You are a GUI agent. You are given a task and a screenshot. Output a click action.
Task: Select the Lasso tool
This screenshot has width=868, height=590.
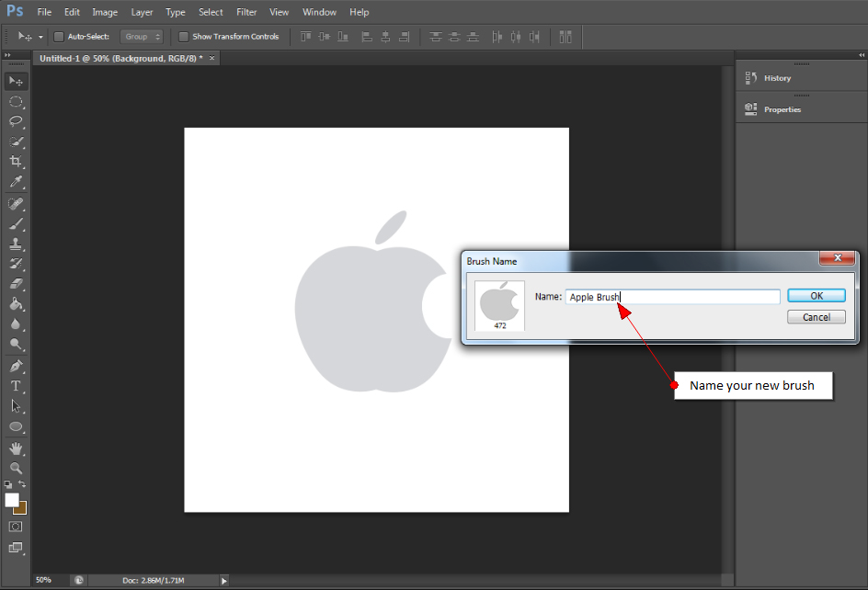click(x=16, y=121)
